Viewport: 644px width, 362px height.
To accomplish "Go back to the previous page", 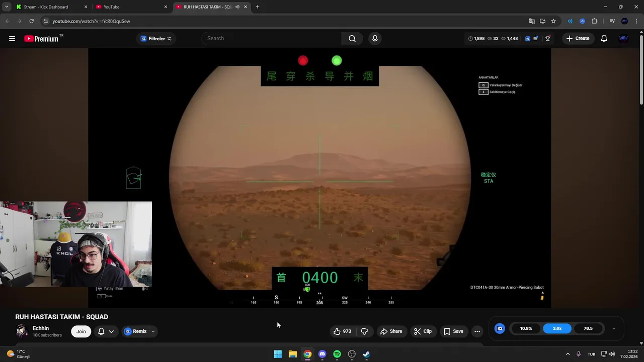I will [x=7, y=21].
